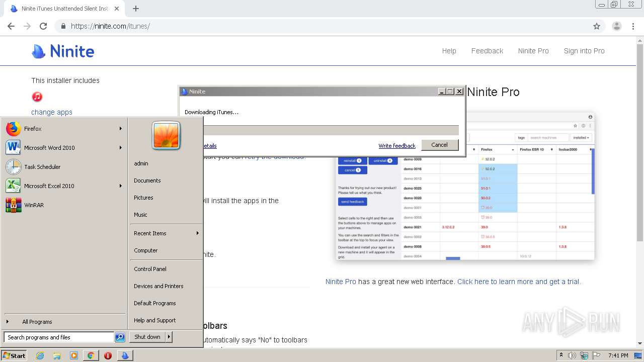Expand the Recent Items submenu
Screen dimensions: 644x362
(x=167, y=233)
